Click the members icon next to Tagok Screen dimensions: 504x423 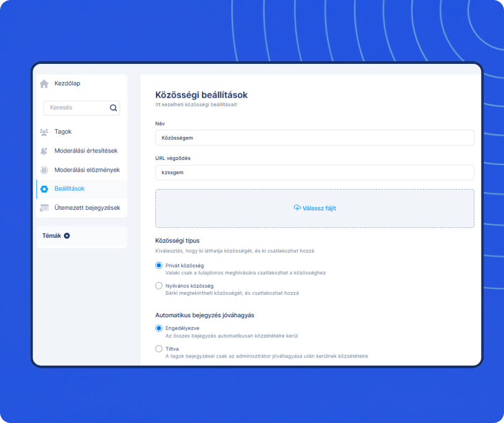pos(44,132)
